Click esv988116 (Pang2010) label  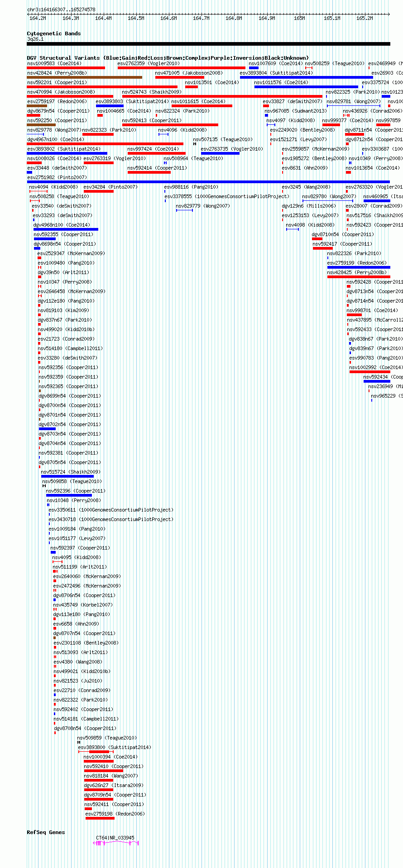click(191, 187)
